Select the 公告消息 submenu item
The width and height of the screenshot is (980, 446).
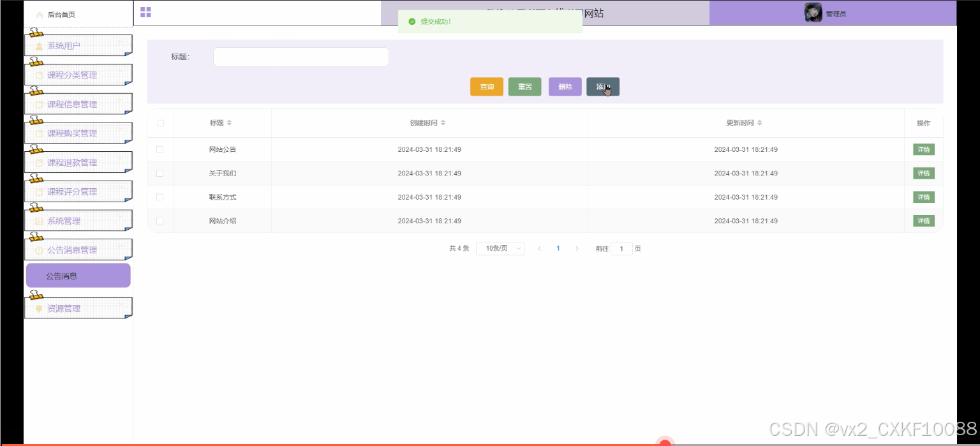tap(78, 276)
